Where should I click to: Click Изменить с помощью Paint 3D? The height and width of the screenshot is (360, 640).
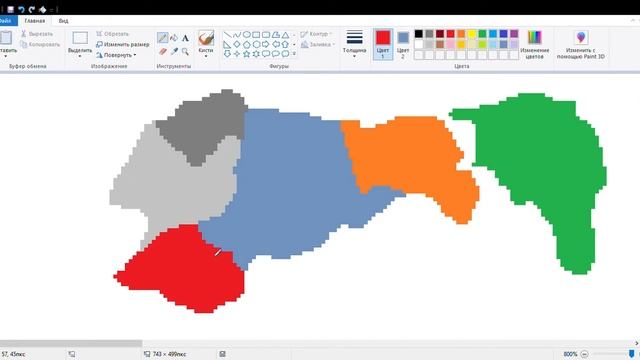pyautogui.click(x=581, y=44)
